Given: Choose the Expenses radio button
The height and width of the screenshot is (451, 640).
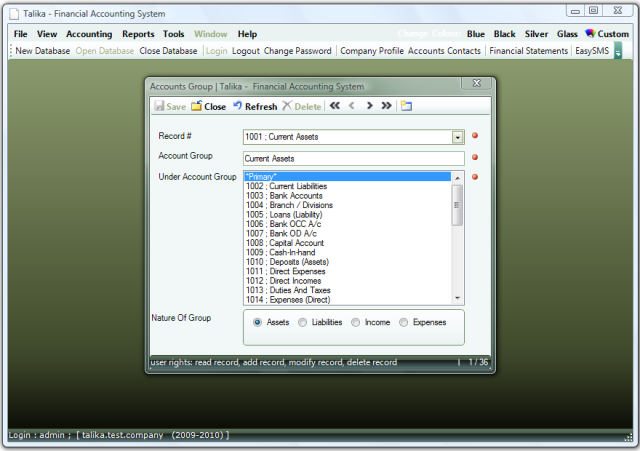Looking at the screenshot, I should 404,322.
